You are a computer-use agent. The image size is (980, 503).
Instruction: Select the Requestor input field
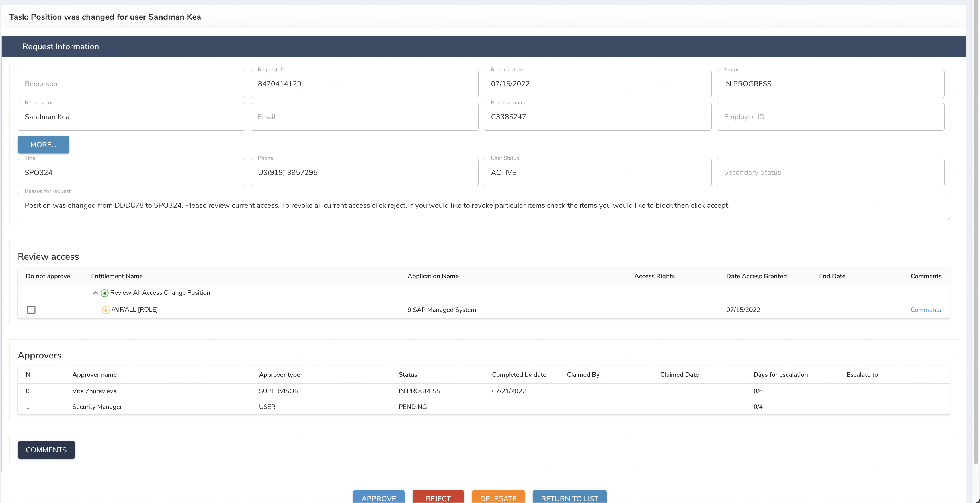coord(131,84)
